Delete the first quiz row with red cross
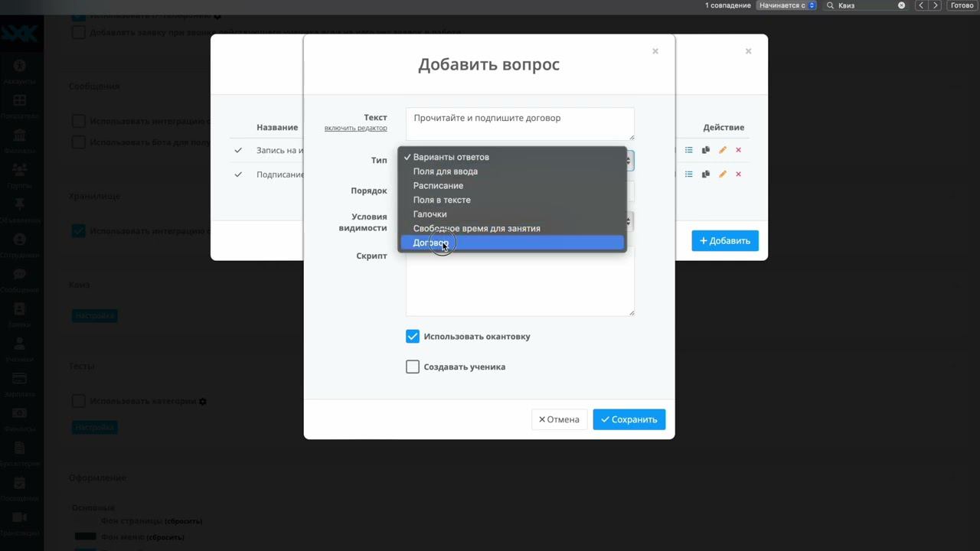Viewport: 980px width, 551px height. tap(739, 150)
